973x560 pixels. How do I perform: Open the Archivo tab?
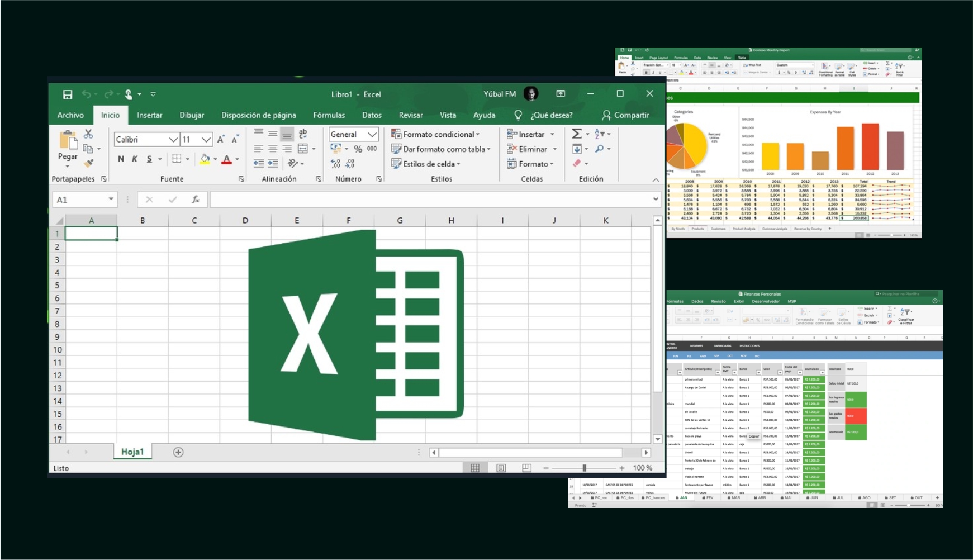pos(70,115)
